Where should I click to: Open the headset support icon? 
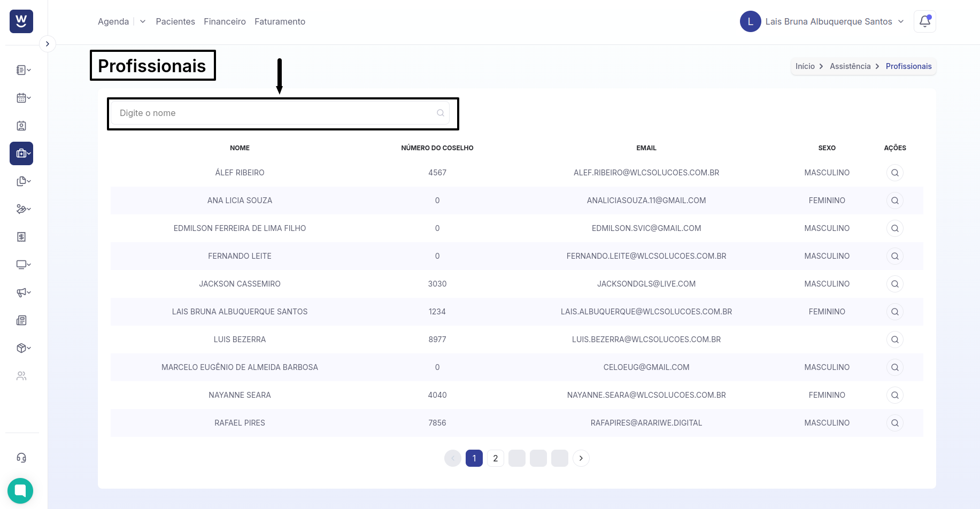click(21, 458)
